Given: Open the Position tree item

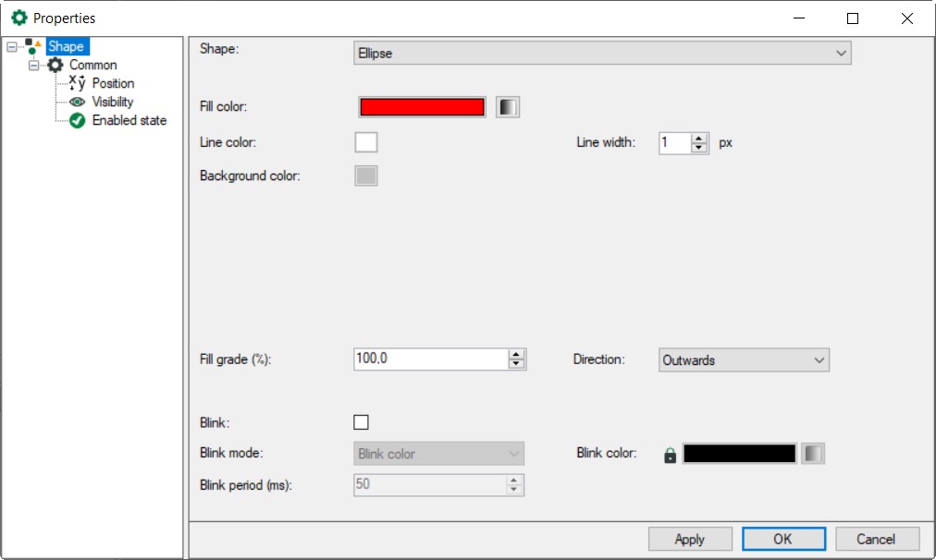Looking at the screenshot, I should tap(114, 83).
